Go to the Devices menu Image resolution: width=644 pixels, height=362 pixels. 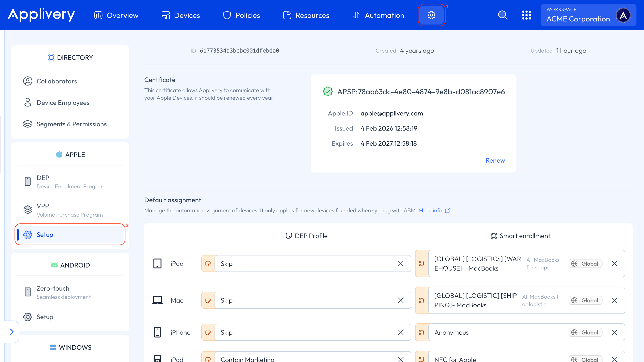[181, 15]
